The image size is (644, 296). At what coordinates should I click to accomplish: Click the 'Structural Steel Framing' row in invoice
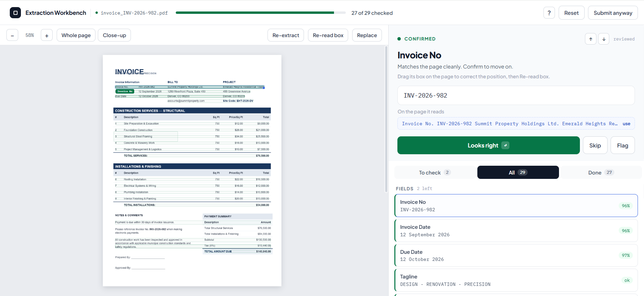click(x=192, y=136)
